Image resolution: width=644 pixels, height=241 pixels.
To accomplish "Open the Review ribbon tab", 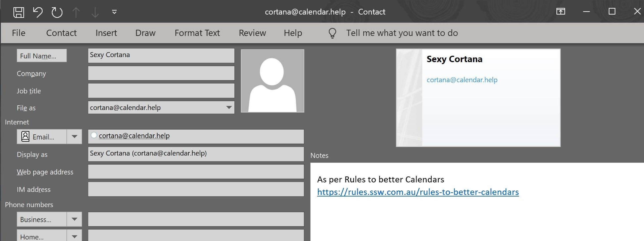I will [x=252, y=33].
